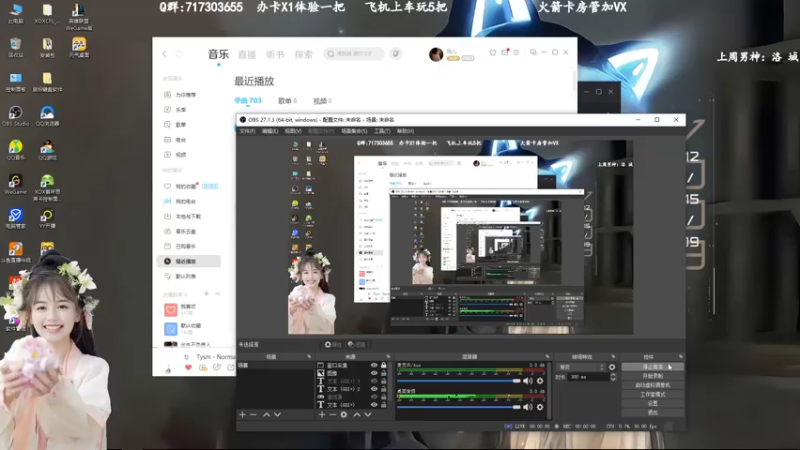Click the 麦克风/Aux volume slider
Image resolution: width=800 pixels, height=450 pixels.
pos(459,381)
